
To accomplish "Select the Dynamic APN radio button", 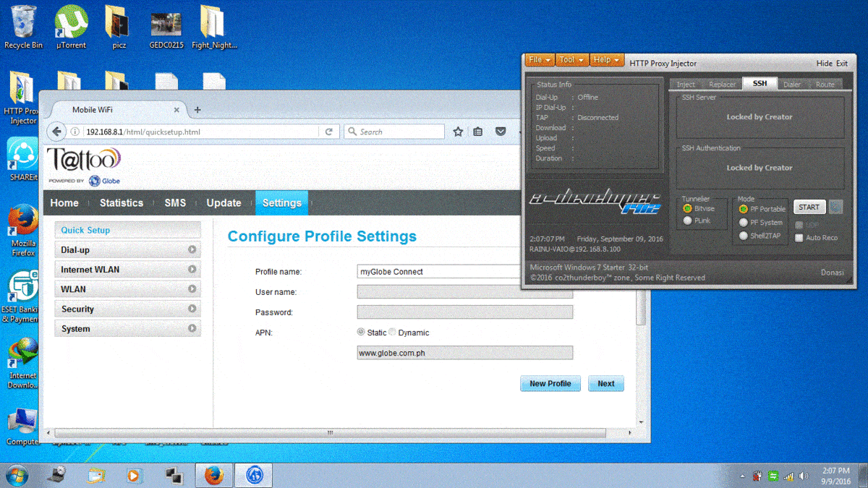I will point(393,333).
